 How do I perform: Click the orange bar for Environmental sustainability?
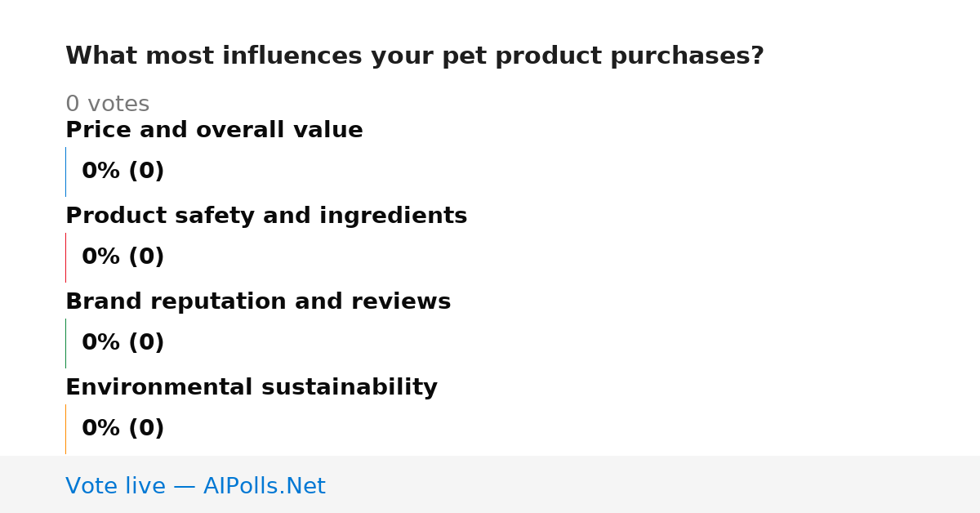[65, 429]
